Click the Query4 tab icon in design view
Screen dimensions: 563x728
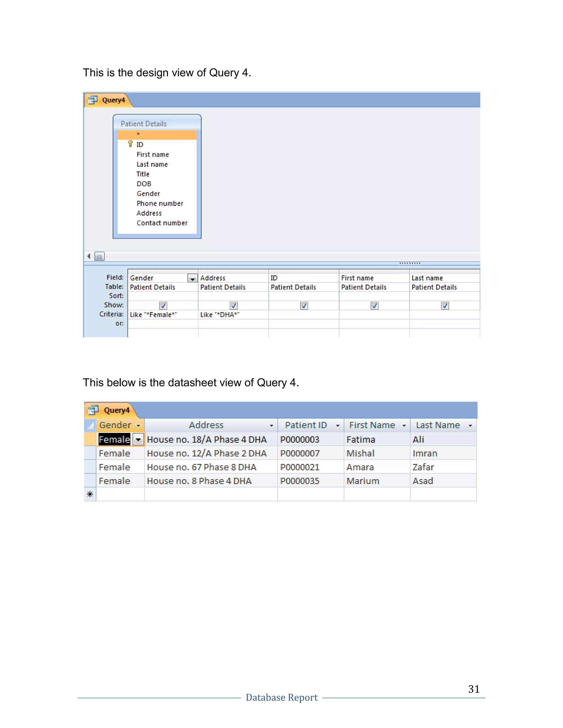(92, 100)
